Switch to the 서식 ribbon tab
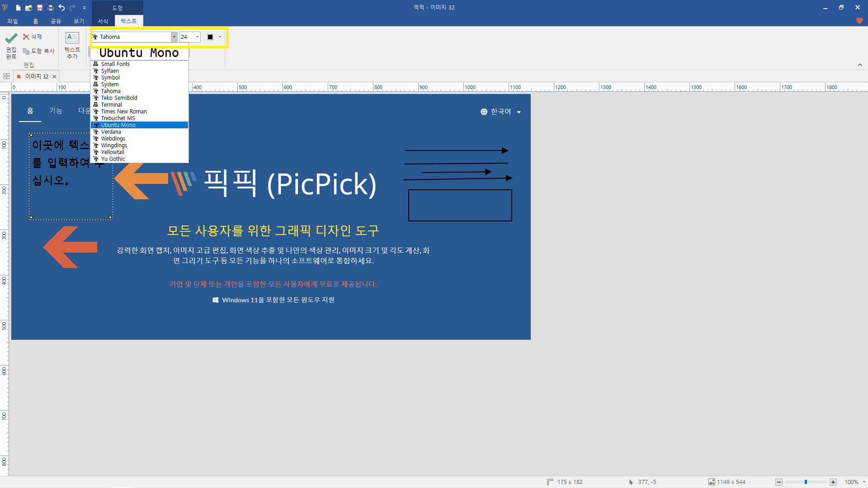The width and height of the screenshot is (868, 488). (103, 20)
